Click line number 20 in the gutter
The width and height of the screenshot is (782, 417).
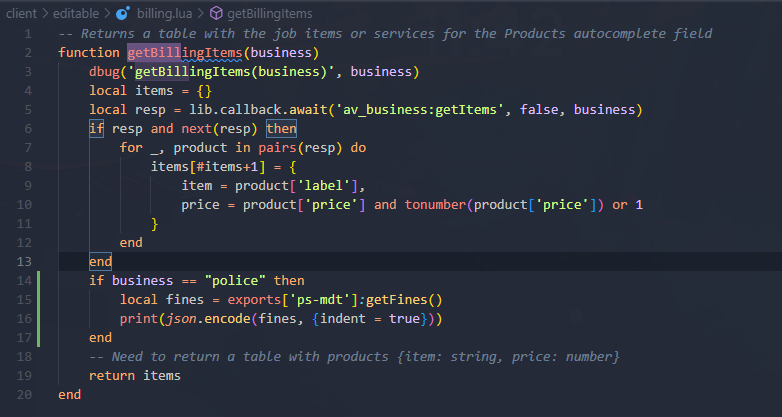click(21, 395)
